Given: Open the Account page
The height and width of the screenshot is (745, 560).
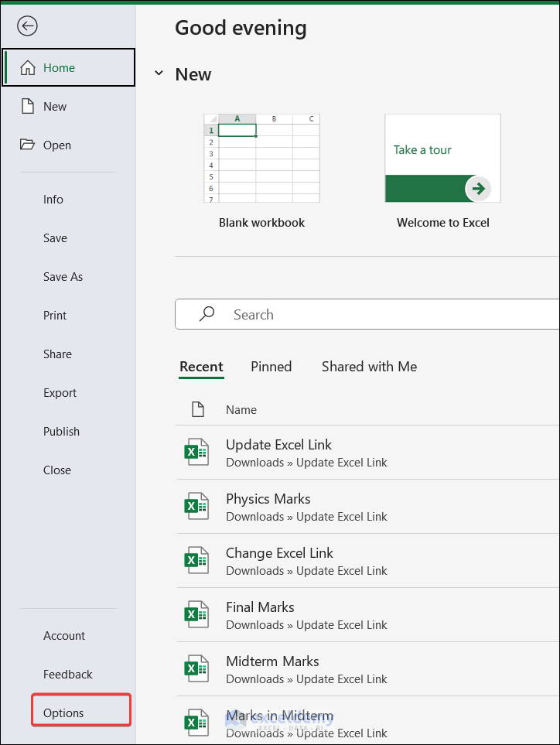Looking at the screenshot, I should [x=64, y=636].
